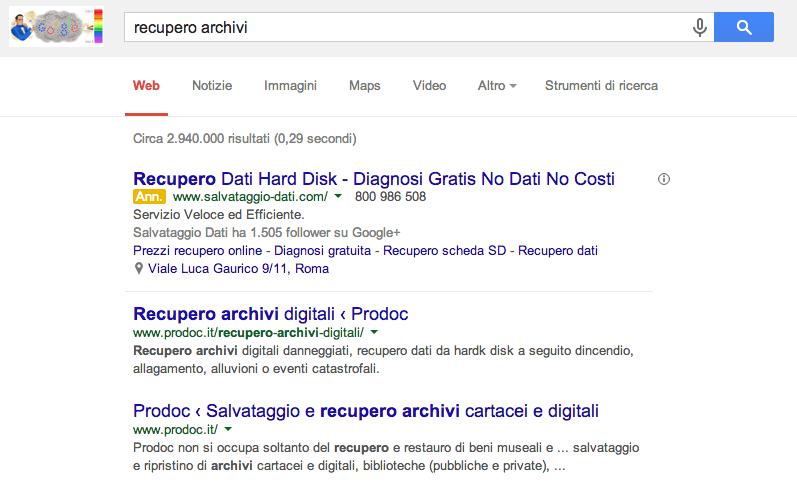
Task: Expand the arrow next to www.prodoc.it/recupero-archivi-digitali/
Action: coord(374,332)
